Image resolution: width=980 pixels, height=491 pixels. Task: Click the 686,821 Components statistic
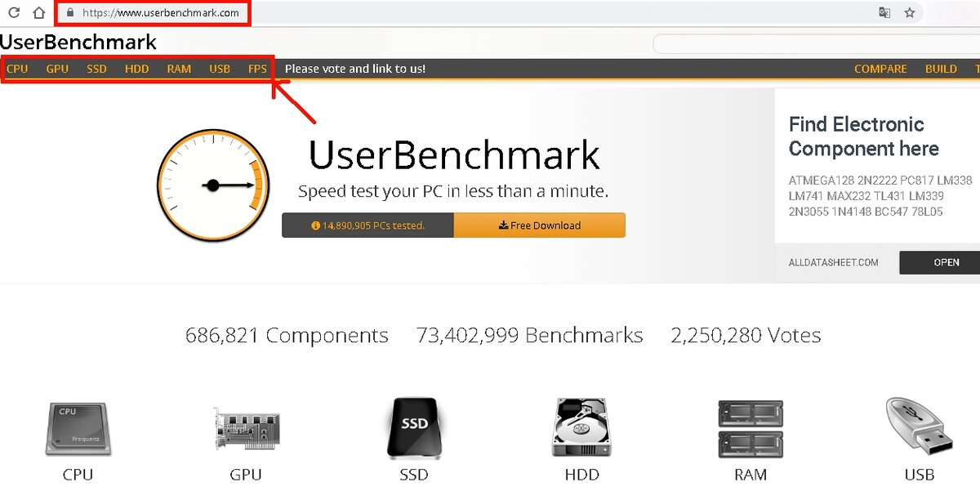(287, 336)
